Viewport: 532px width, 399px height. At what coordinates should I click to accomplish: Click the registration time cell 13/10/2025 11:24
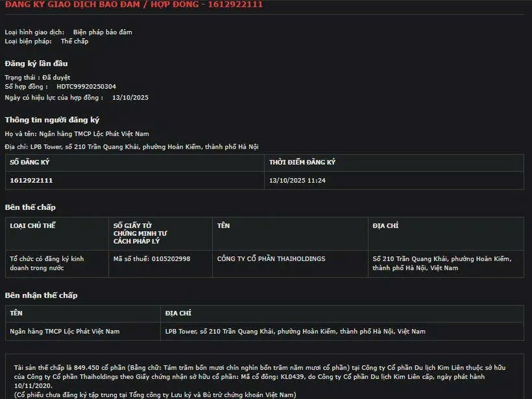click(297, 181)
